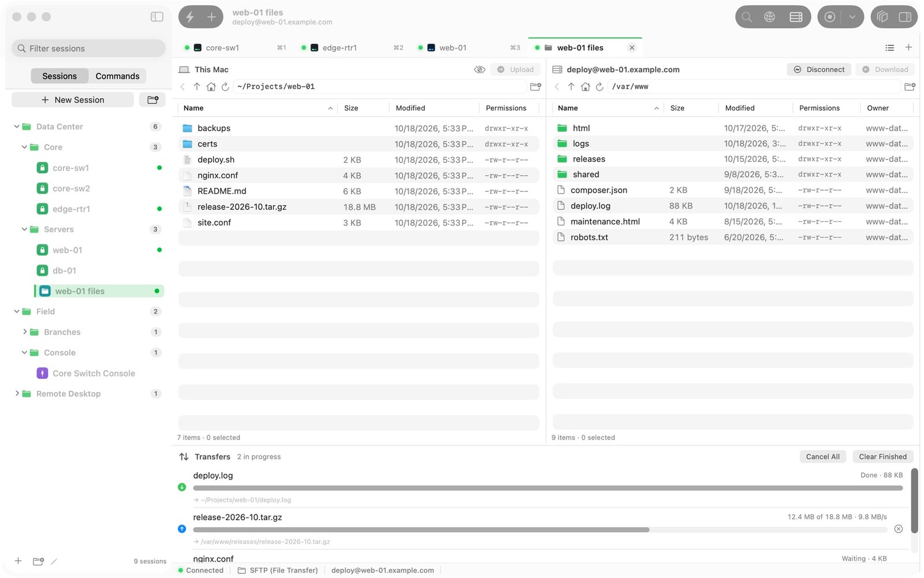
Task: Switch to the core-sw1 tab
Action: point(235,48)
